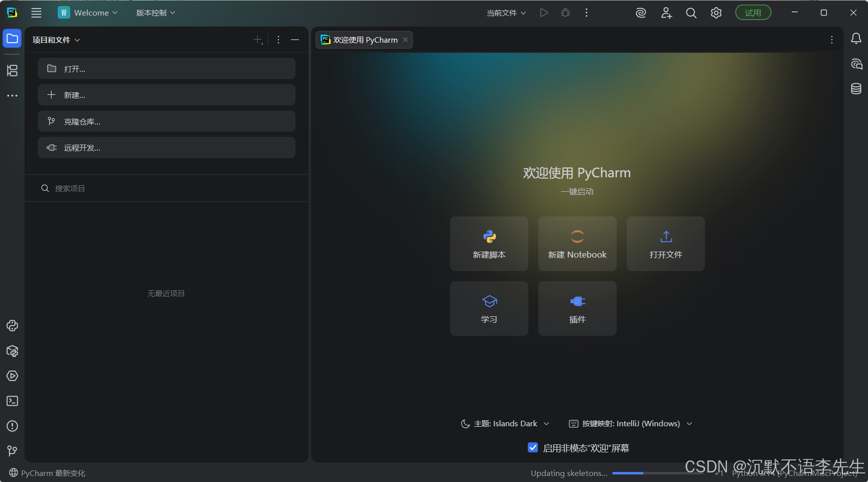This screenshot has height=482, width=868.
Task: Click the 学习 card
Action: [489, 308]
